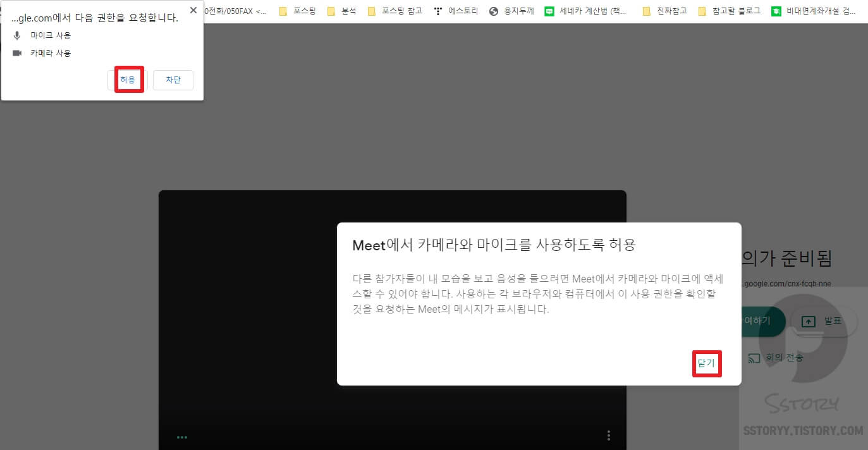Click the dotted icon of 에스토리 bookmark

coord(438,11)
